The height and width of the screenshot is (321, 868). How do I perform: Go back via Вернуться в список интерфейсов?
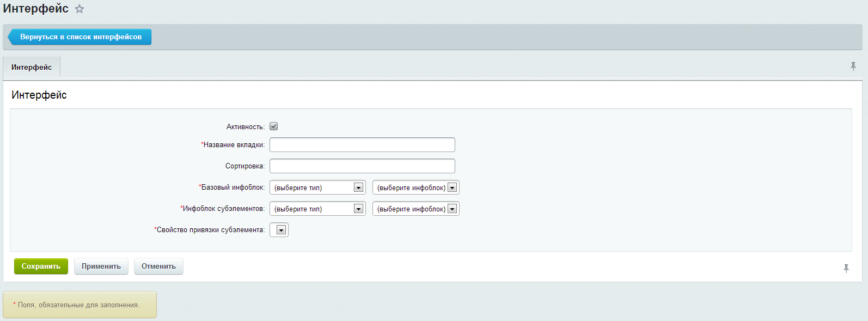point(81,37)
